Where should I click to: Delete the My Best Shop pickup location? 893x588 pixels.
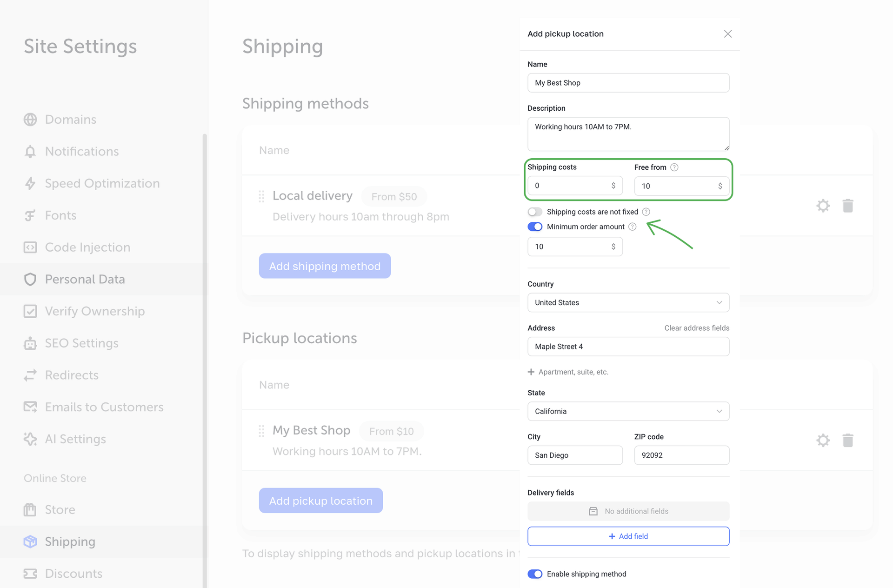click(847, 440)
